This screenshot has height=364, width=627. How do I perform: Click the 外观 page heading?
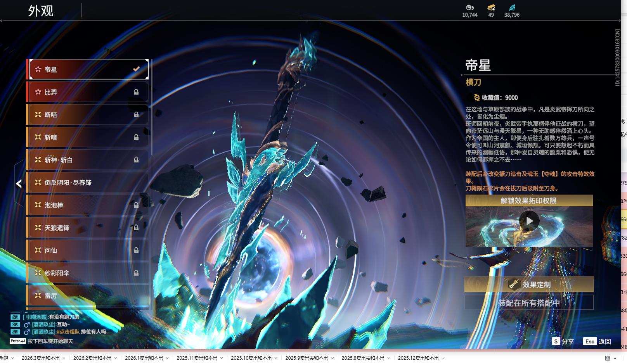tap(41, 10)
